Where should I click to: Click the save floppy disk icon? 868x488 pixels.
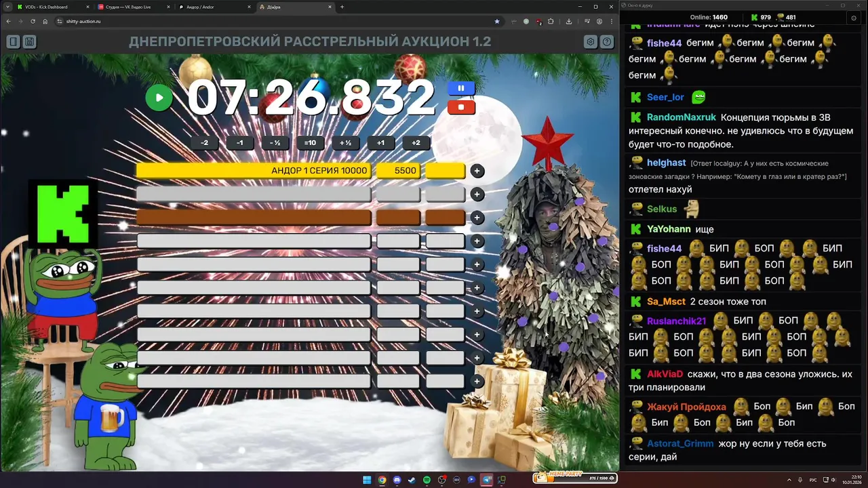pyautogui.click(x=29, y=42)
